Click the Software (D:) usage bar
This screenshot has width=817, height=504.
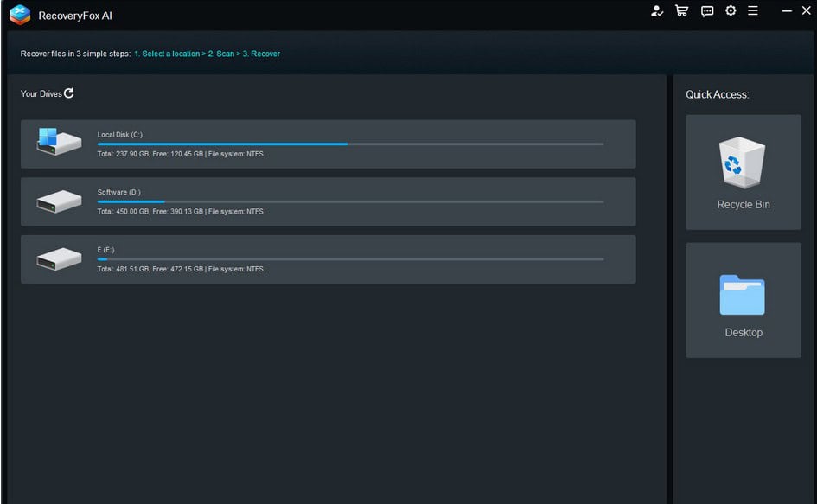tap(350, 201)
